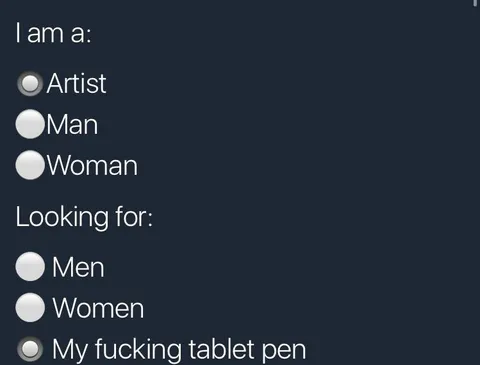The height and width of the screenshot is (365, 480).
Task: Click the word 'tablet' in last option
Action: 221,349
